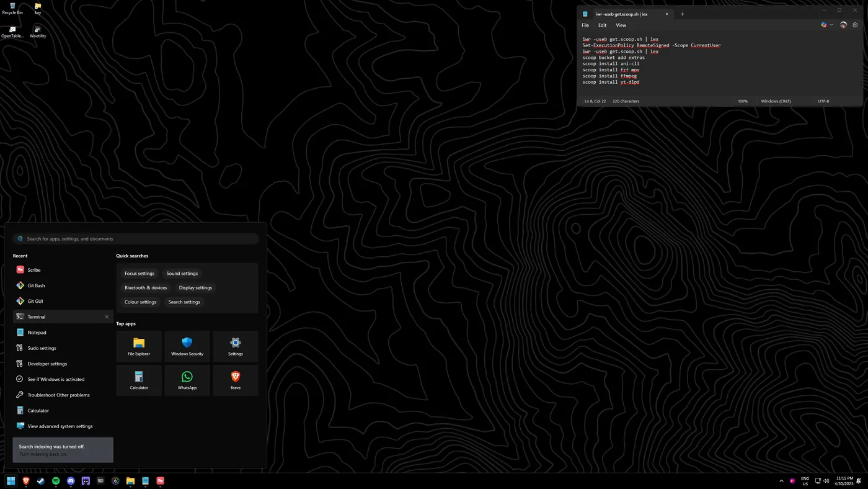Open Scribe from Recent list
Image resolution: width=868 pixels, height=489 pixels.
63,270
